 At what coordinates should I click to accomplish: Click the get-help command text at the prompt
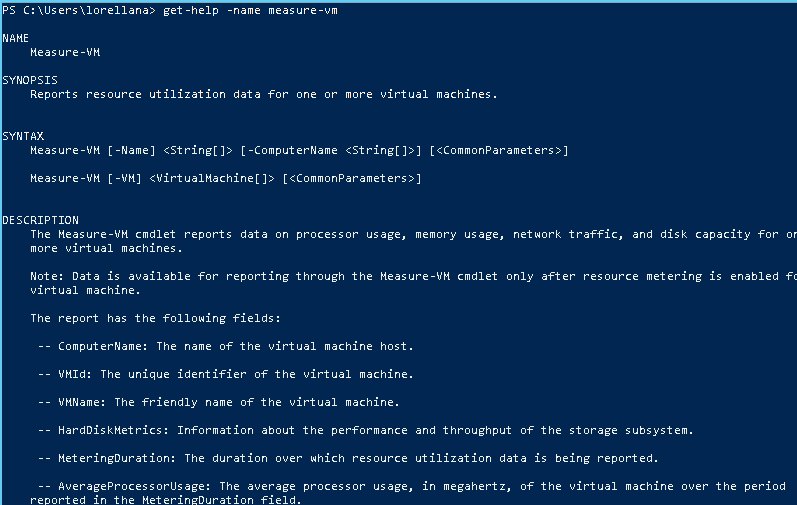250,10
